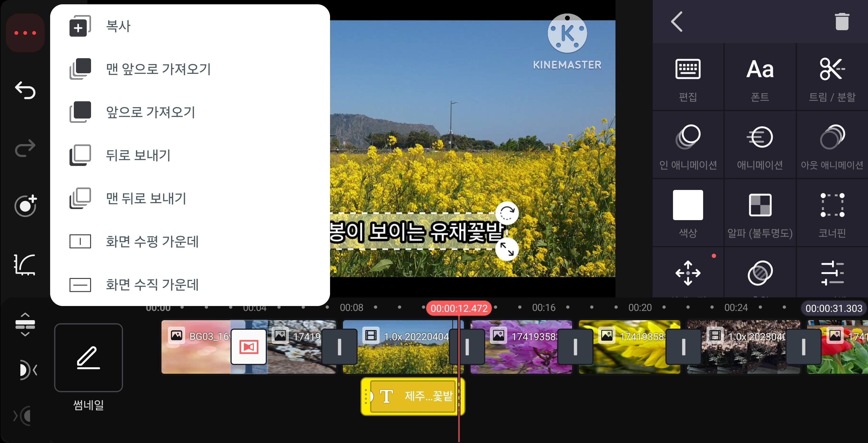
Task: Click the capture frame icon in sidebar
Action: click(x=25, y=205)
